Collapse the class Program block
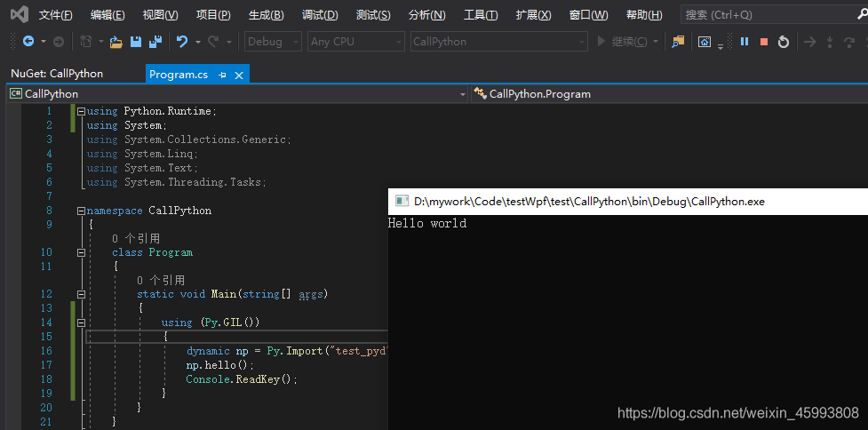 82,252
